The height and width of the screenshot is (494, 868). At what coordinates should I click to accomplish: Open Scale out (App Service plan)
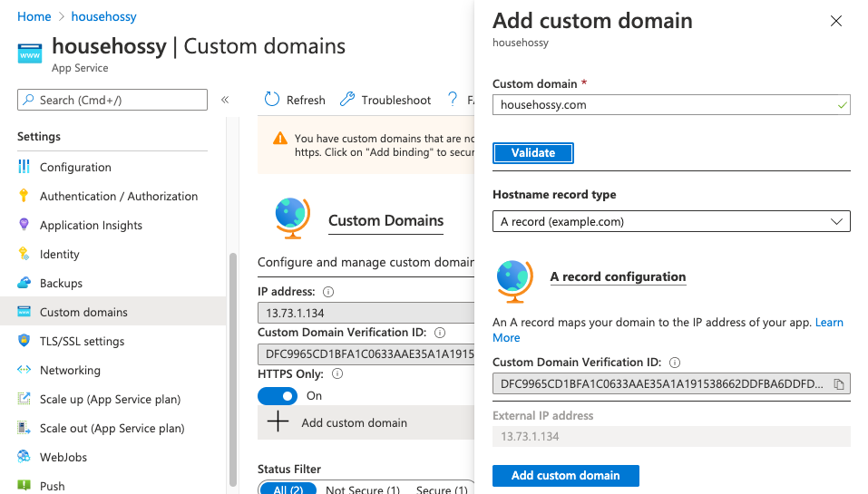[x=113, y=428]
